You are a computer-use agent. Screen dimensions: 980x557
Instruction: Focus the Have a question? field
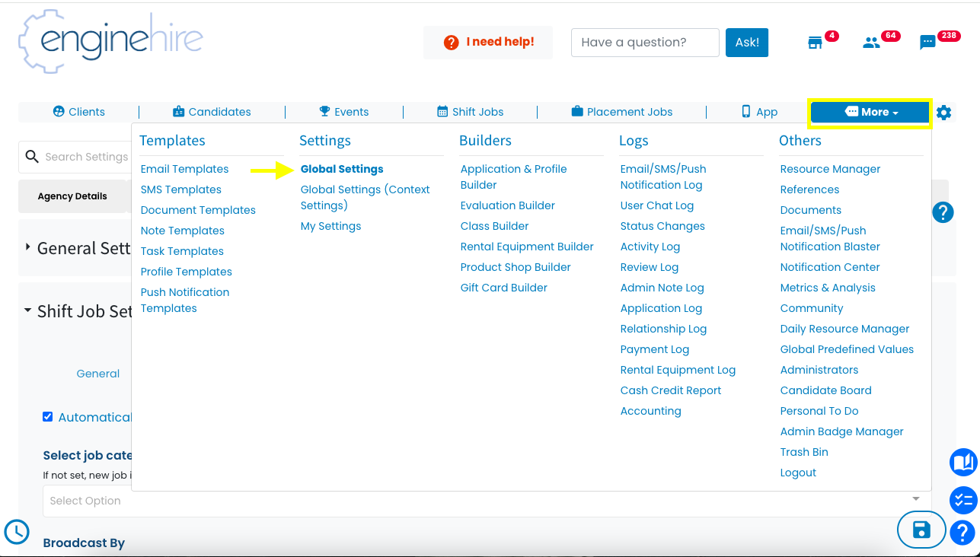click(645, 43)
